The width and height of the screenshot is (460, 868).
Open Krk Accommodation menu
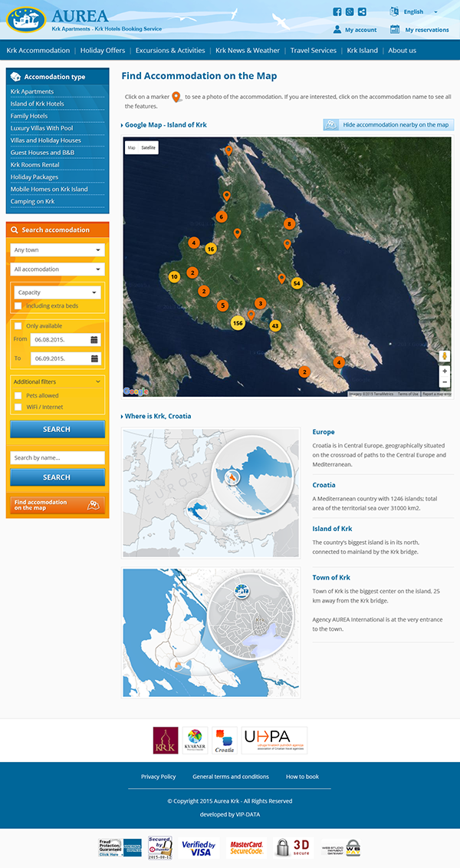click(x=38, y=51)
